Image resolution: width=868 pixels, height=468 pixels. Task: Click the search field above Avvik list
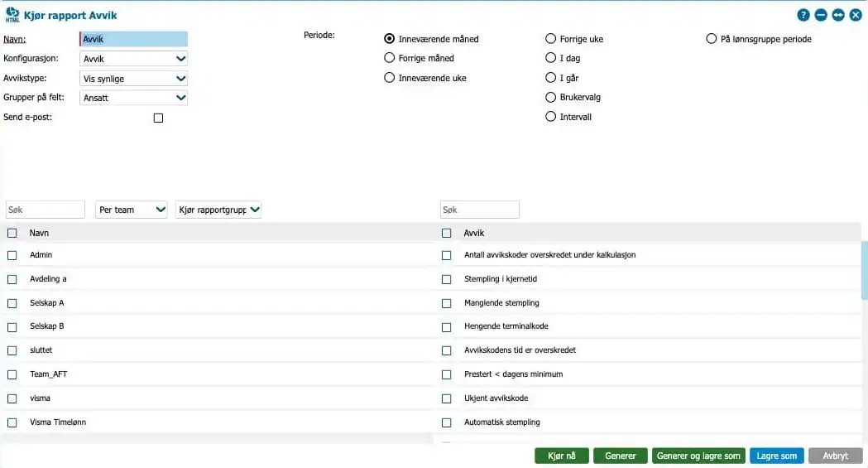tap(480, 210)
